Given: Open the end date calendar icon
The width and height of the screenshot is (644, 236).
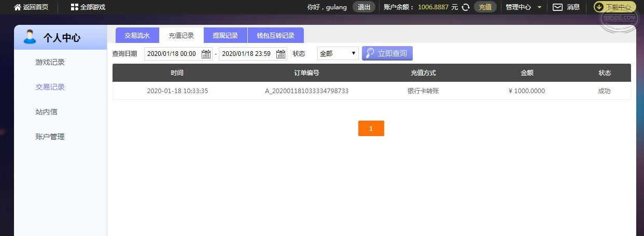Looking at the screenshot, I should point(281,54).
